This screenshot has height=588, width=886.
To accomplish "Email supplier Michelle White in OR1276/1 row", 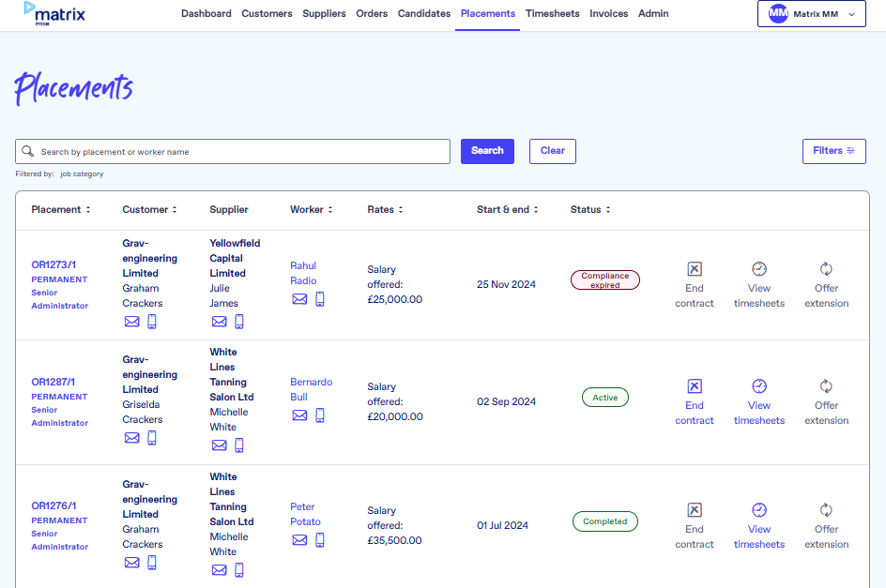I will (x=220, y=570).
